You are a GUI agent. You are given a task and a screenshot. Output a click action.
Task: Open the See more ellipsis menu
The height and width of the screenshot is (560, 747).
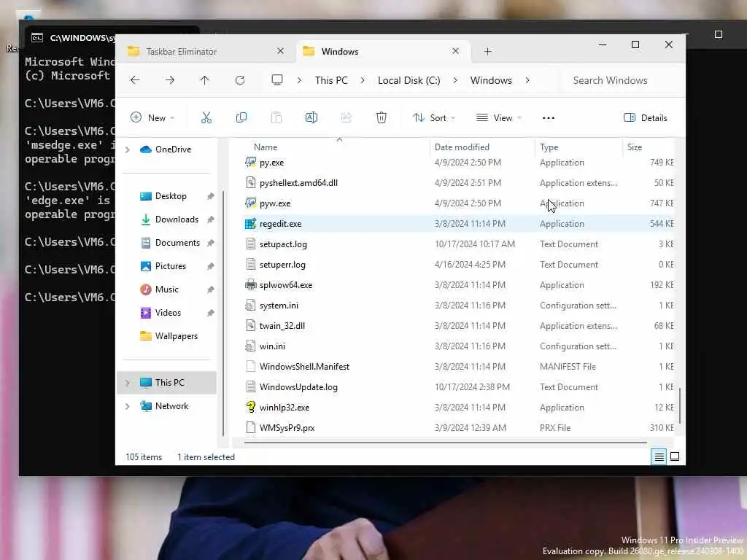click(549, 117)
